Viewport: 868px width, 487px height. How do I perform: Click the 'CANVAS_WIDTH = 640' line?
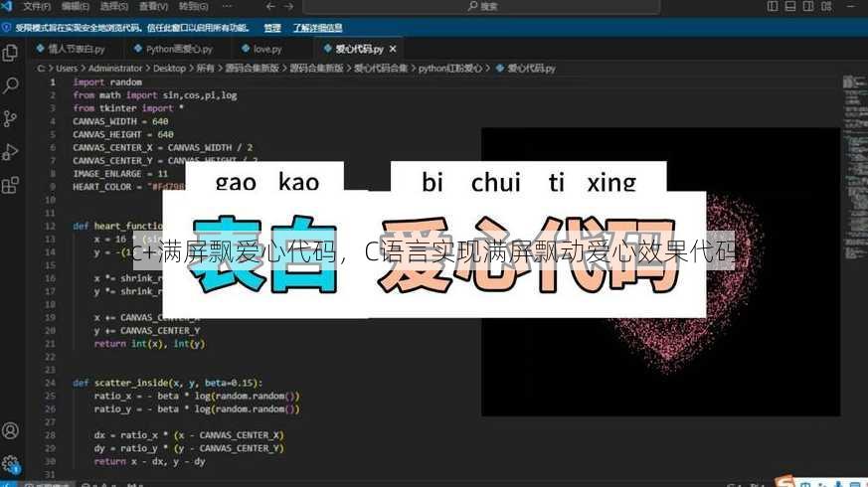coord(120,121)
